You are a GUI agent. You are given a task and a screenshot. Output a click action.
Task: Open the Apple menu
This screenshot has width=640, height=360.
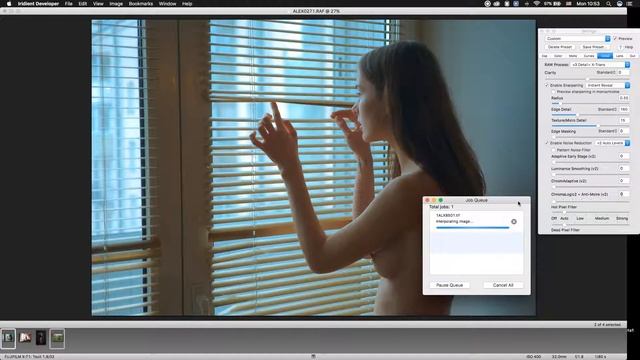(x=9, y=4)
